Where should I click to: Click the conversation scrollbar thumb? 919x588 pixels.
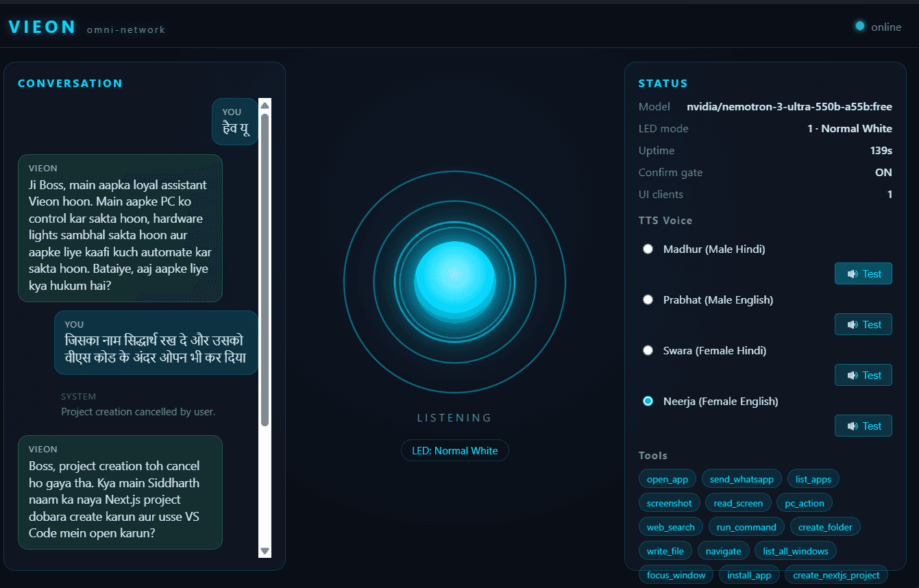click(x=265, y=269)
